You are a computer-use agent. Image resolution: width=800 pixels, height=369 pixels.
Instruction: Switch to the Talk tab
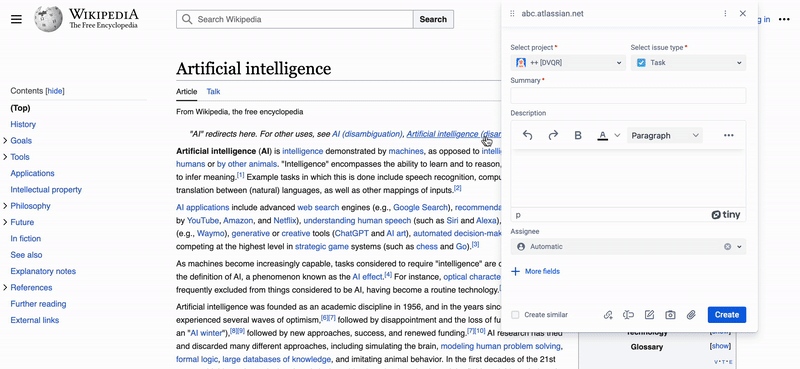[x=213, y=92]
